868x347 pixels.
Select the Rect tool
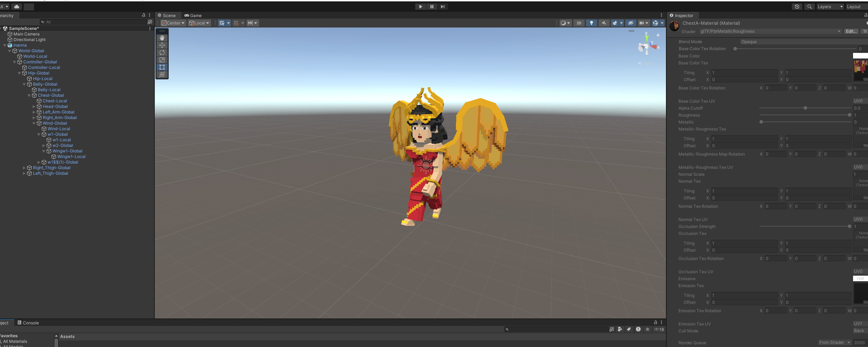tap(162, 67)
